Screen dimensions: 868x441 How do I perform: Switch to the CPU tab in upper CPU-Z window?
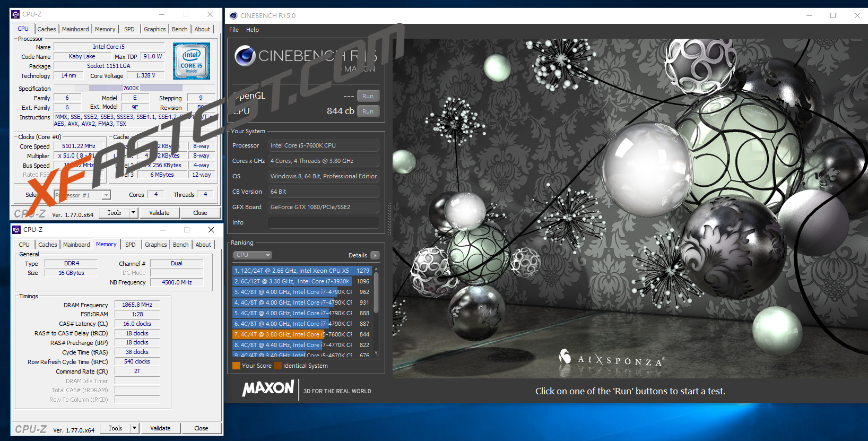click(23, 29)
